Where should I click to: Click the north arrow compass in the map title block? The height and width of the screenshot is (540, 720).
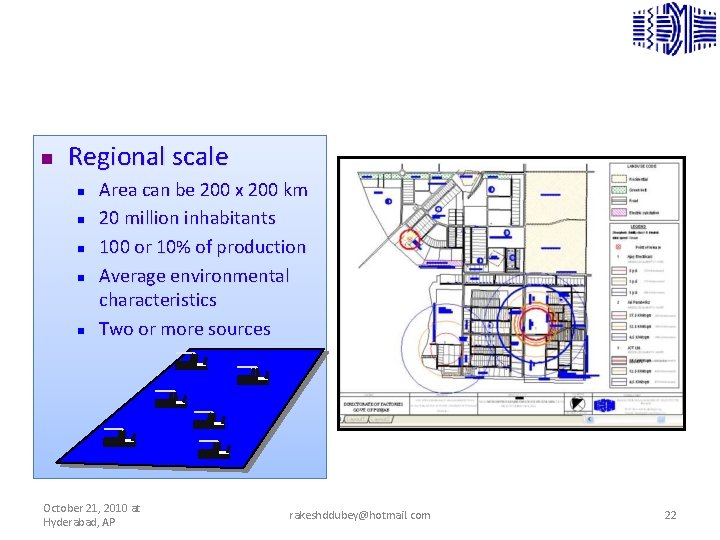(x=577, y=405)
